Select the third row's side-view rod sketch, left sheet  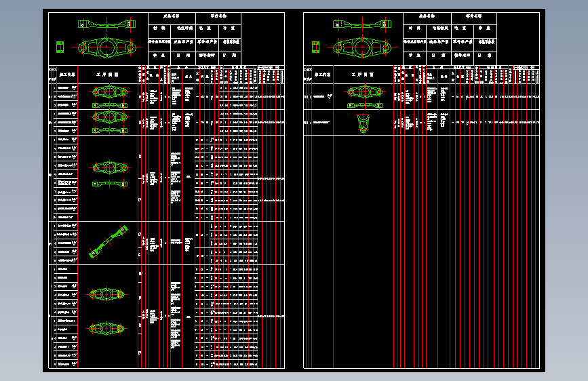tap(109, 184)
